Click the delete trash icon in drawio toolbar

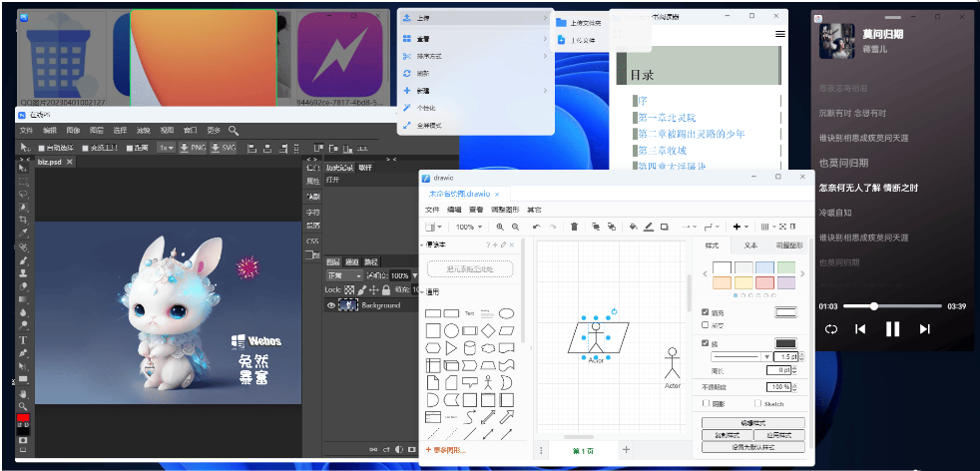pos(575,227)
